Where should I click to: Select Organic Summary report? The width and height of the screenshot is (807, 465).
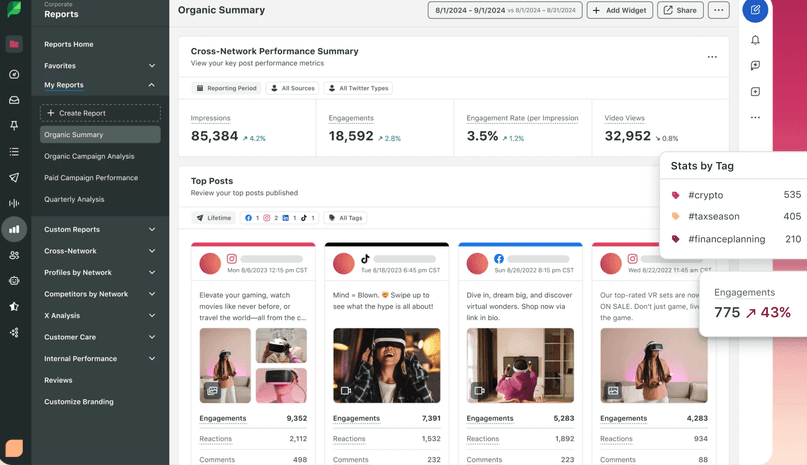point(100,135)
